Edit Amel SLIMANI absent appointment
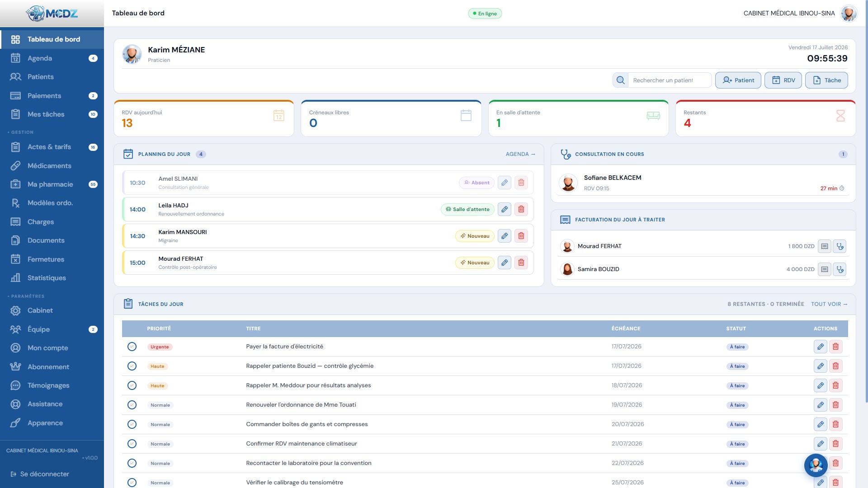868x488 pixels. click(505, 183)
